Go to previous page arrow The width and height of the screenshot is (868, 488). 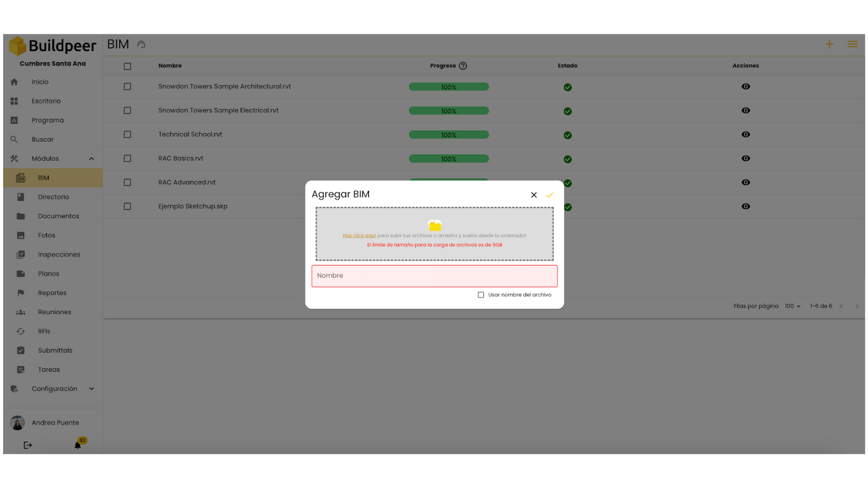point(841,306)
